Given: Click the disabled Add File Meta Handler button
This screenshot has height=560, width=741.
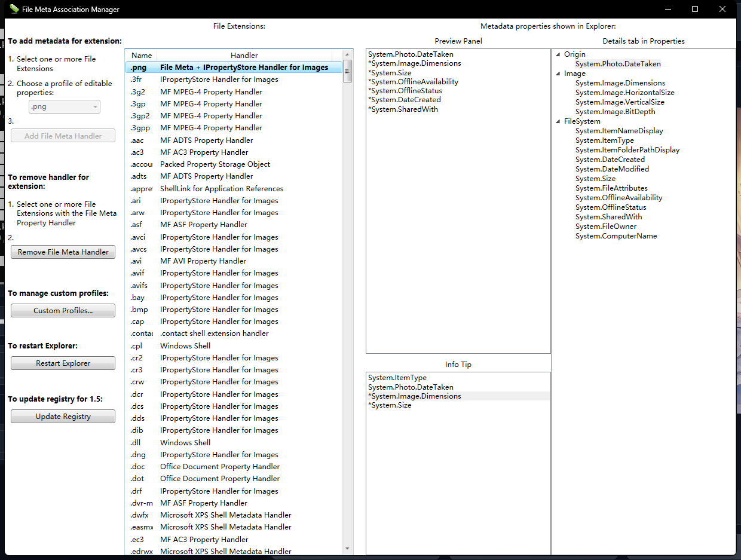Looking at the screenshot, I should point(63,136).
